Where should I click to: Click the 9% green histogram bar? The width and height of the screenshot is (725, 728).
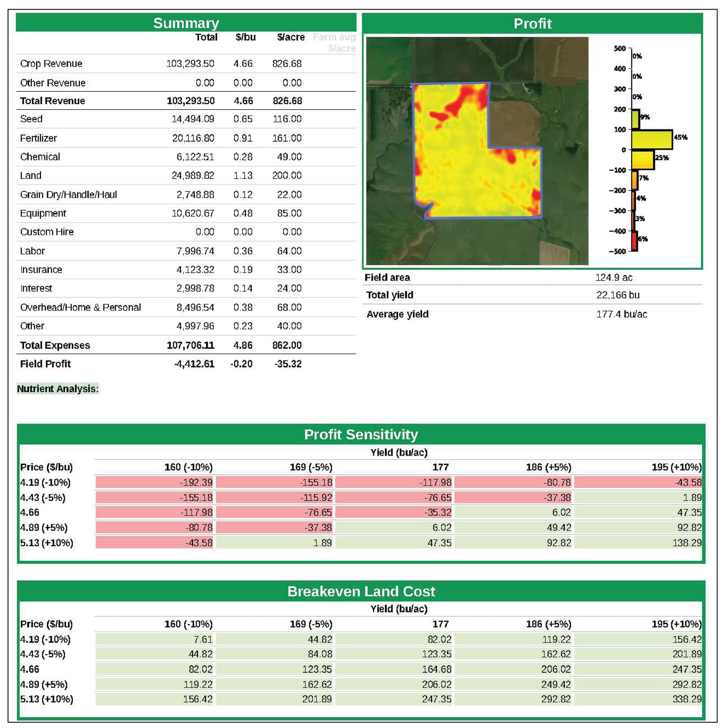coord(636,119)
